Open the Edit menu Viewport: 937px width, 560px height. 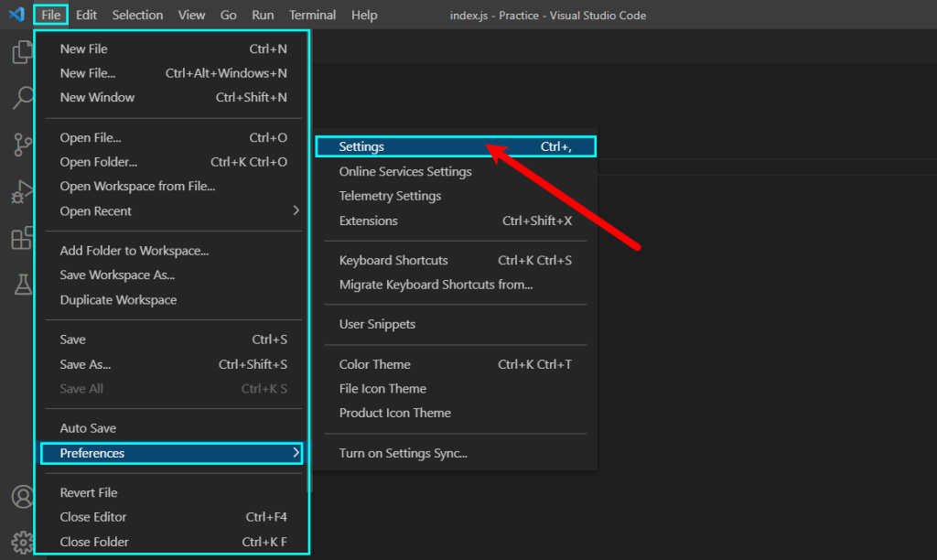coord(86,15)
